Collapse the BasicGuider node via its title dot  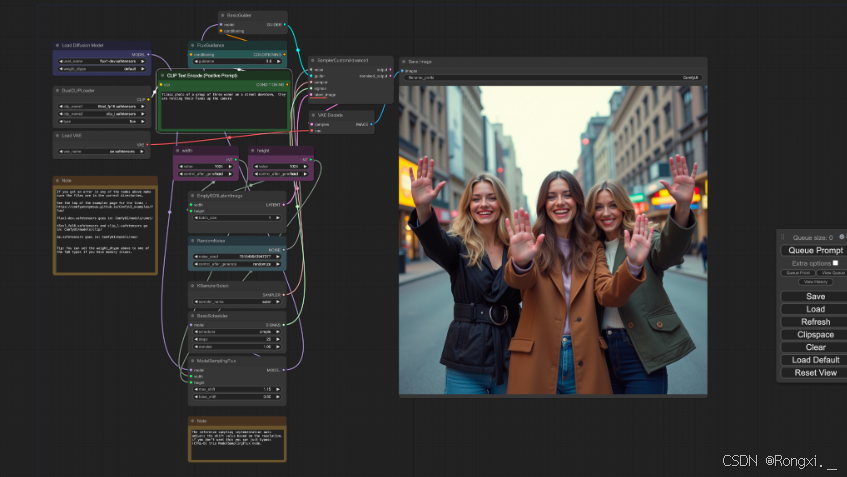pos(223,15)
